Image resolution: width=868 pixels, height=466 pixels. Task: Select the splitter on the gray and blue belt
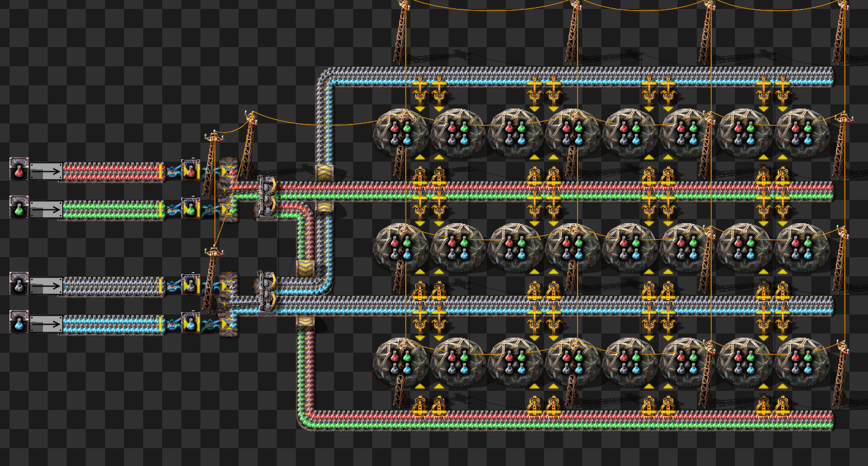coord(266,292)
